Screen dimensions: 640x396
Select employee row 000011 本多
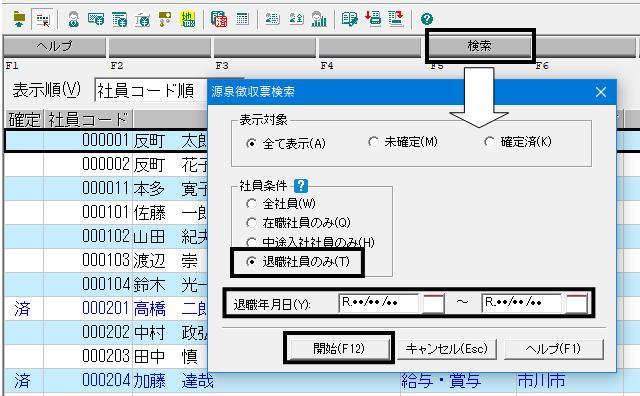click(106, 189)
